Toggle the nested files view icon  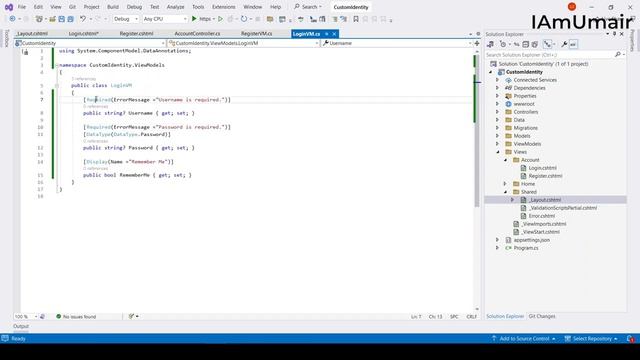click(x=547, y=44)
